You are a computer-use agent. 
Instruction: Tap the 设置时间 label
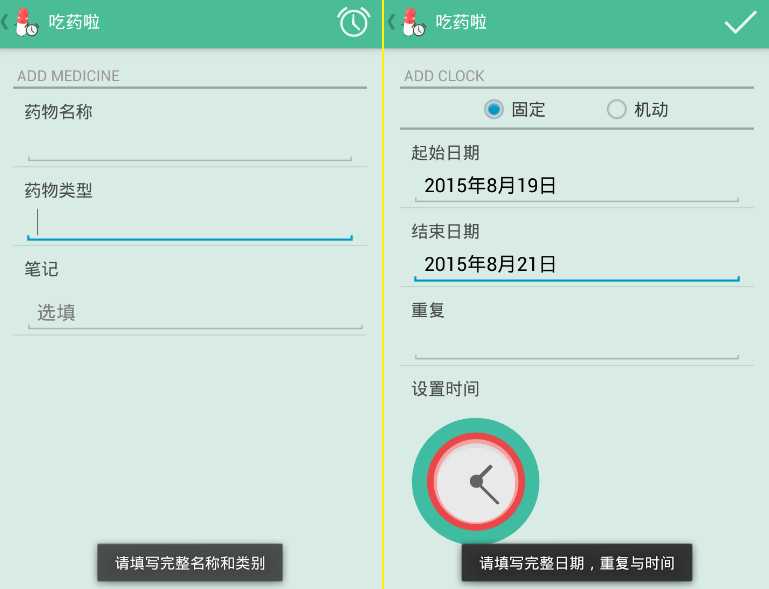445,389
